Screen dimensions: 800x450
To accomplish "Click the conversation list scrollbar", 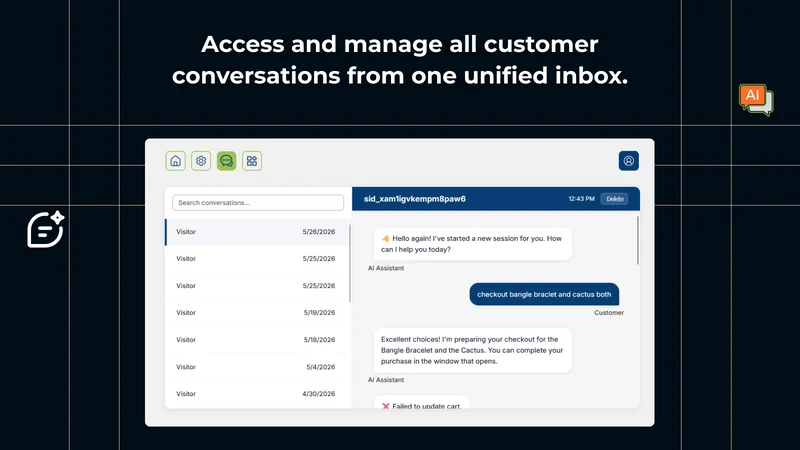I will coord(349,263).
